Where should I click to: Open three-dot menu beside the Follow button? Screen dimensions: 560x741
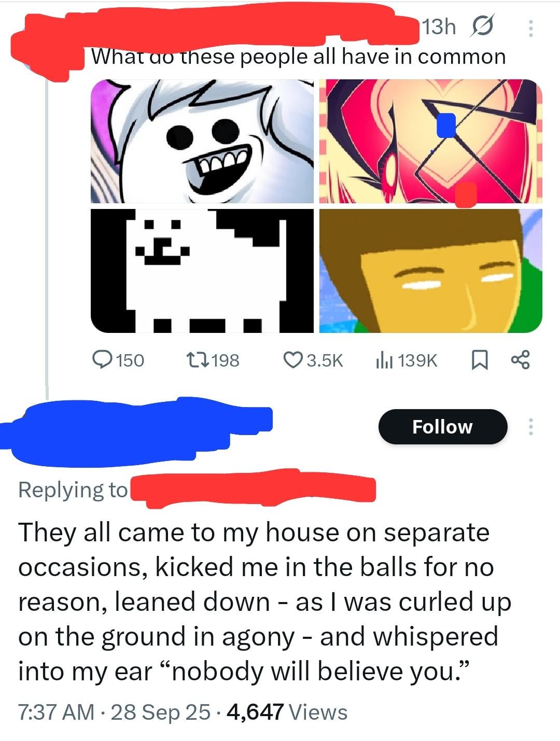[x=530, y=427]
